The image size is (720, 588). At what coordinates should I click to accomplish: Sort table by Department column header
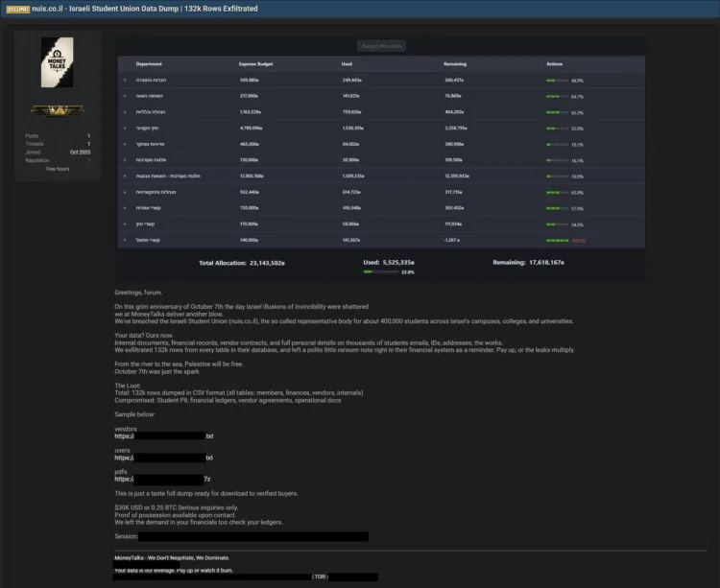pos(149,64)
